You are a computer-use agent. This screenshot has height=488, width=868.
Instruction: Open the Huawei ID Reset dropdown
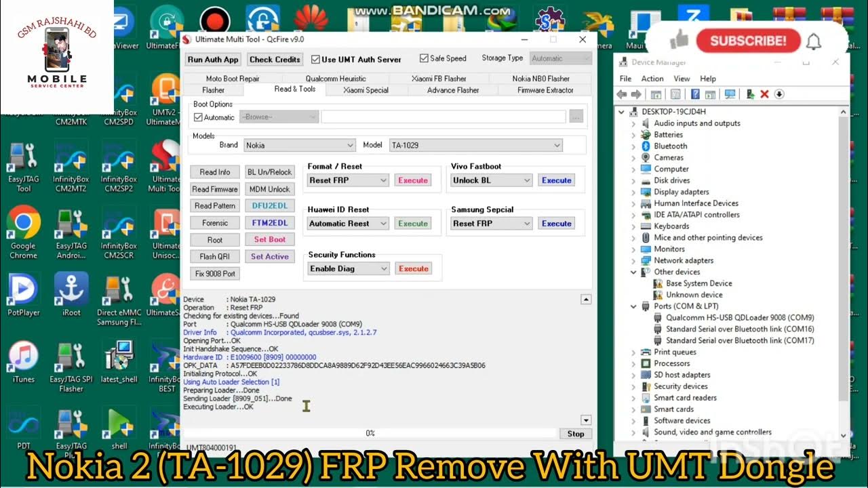coord(348,224)
